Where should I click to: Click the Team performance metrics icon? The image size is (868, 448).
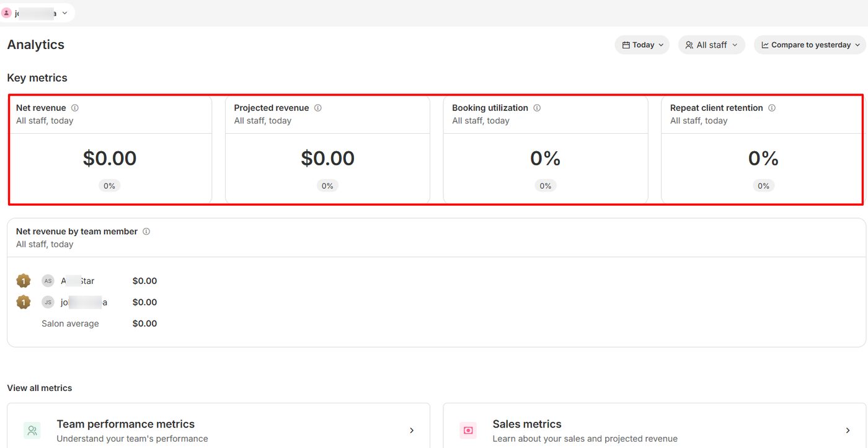[32, 430]
